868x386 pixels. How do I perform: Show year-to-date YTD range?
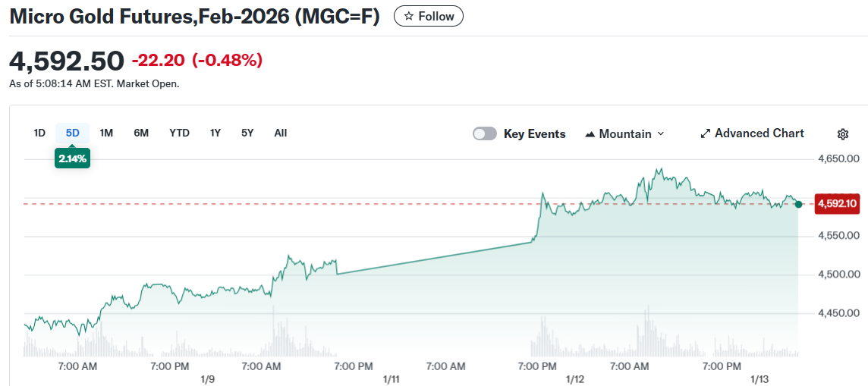[x=179, y=133]
